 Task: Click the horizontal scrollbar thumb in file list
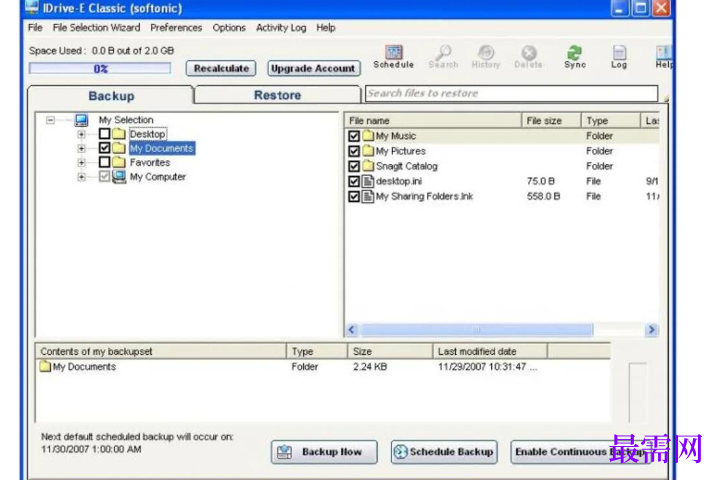(x=476, y=330)
